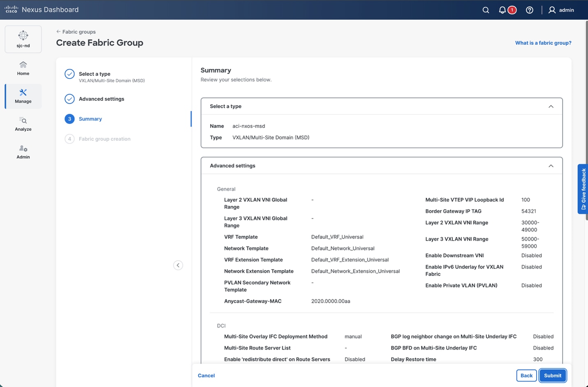The width and height of the screenshot is (588, 387).
Task: Click the 'General' section heading
Action: (226, 189)
